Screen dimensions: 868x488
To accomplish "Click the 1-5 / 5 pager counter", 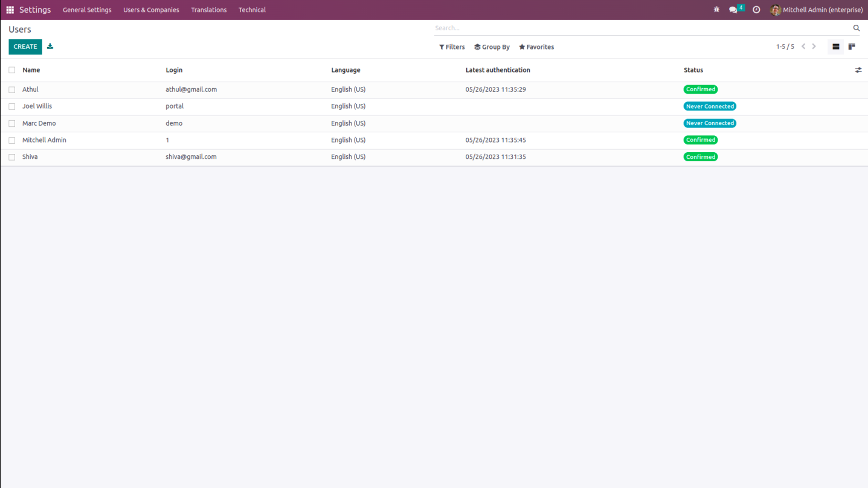I will 785,47.
